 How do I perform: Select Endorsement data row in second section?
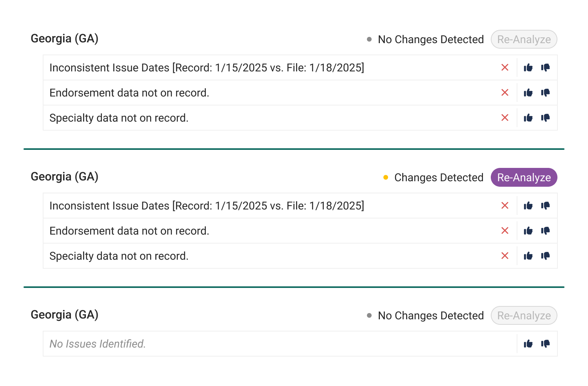pos(300,231)
